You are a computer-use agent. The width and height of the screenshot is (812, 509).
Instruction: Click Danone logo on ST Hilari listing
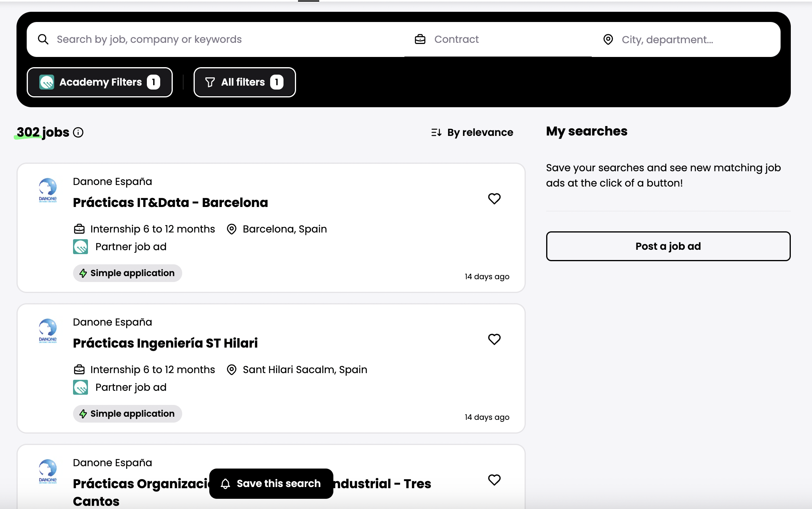(x=48, y=330)
